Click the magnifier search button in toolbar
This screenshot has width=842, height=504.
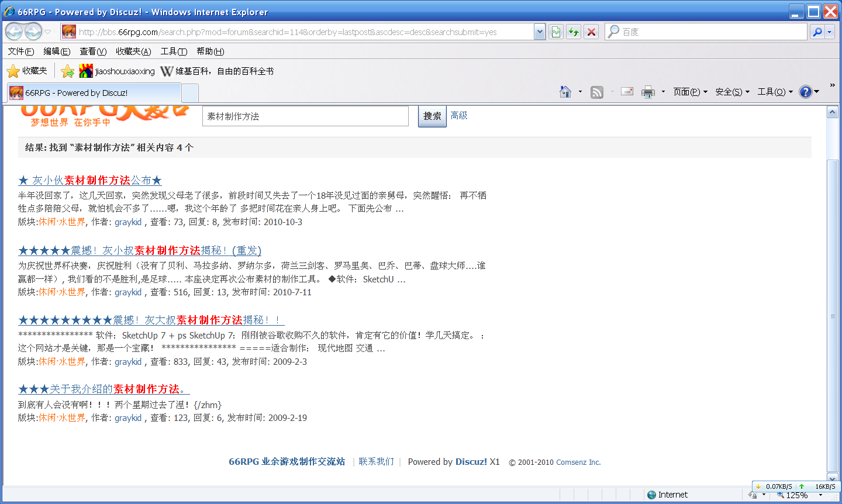817,32
